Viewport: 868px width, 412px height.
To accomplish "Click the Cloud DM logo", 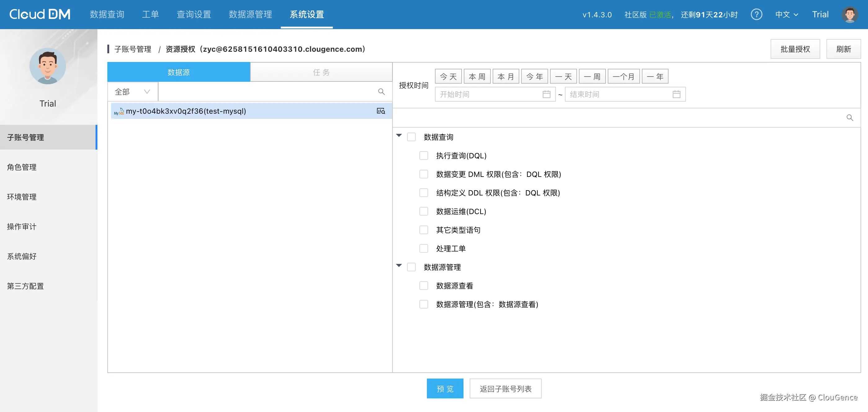I will (x=40, y=14).
